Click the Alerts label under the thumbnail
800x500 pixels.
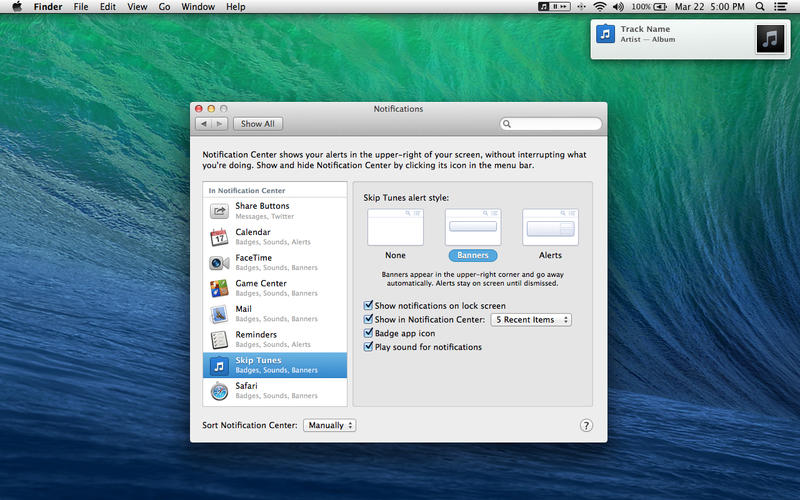[x=550, y=255]
